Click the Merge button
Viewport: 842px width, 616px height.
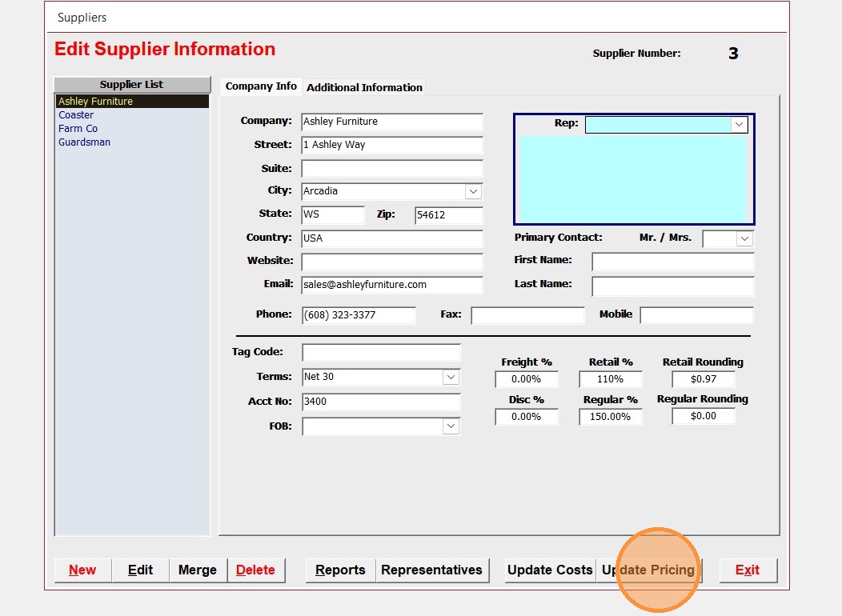click(x=198, y=570)
